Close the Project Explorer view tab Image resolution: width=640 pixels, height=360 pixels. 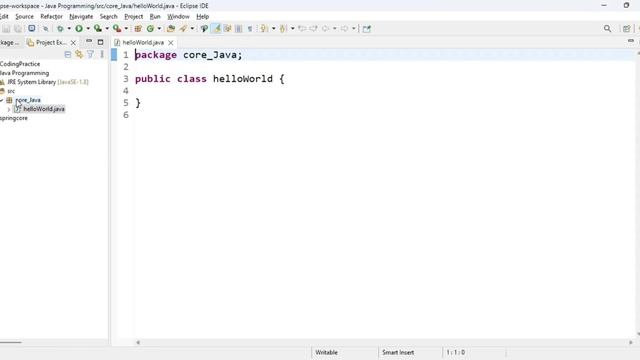pos(73,42)
